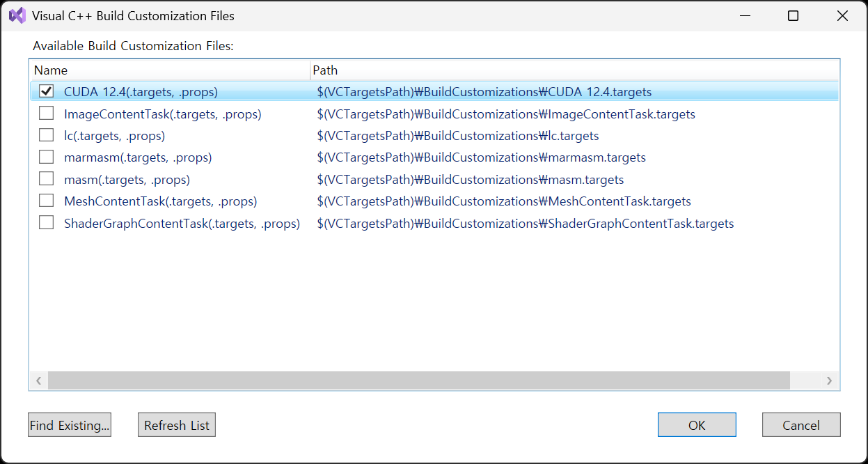This screenshot has height=464, width=868.
Task: Close the Build Customization Files dialog
Action: click(842, 15)
